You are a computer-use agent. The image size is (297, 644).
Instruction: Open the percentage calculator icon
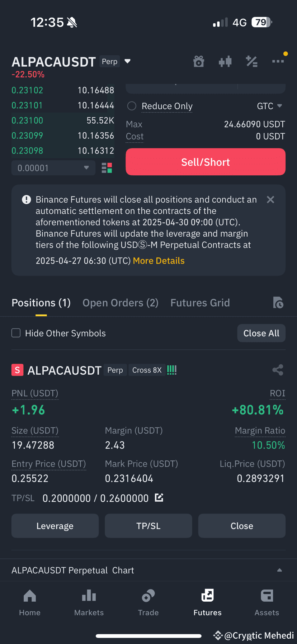(x=252, y=62)
